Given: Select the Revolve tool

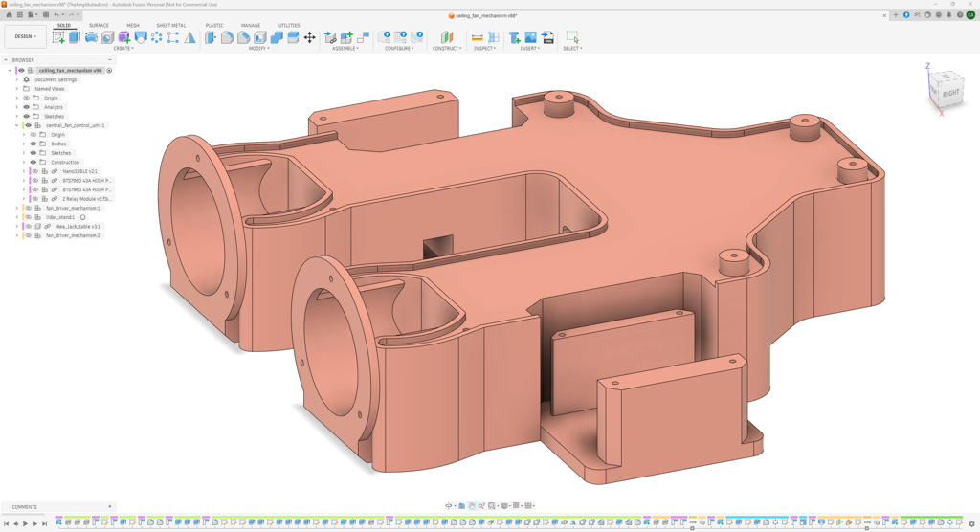Looking at the screenshot, I should click(x=91, y=37).
